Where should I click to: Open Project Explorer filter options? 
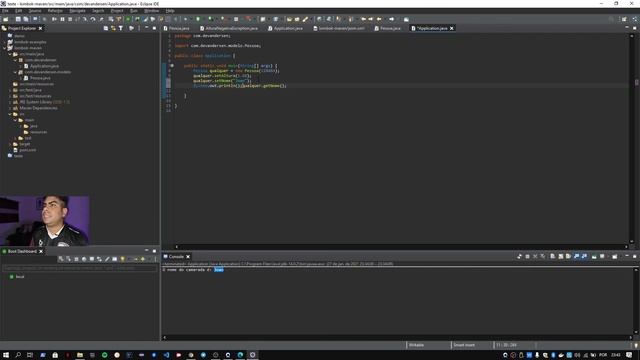coord(121,28)
